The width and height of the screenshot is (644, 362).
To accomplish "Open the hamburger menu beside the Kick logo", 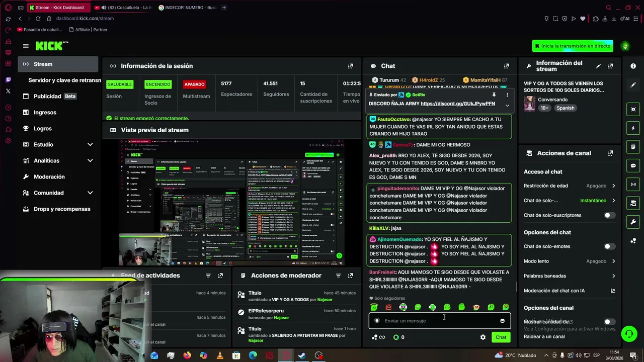I will (x=26, y=46).
